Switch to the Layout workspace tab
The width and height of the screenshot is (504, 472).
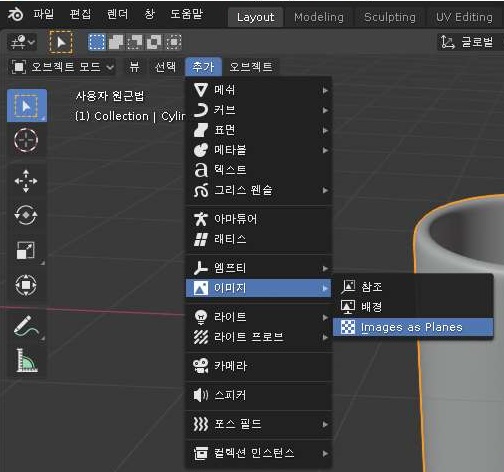click(x=256, y=17)
